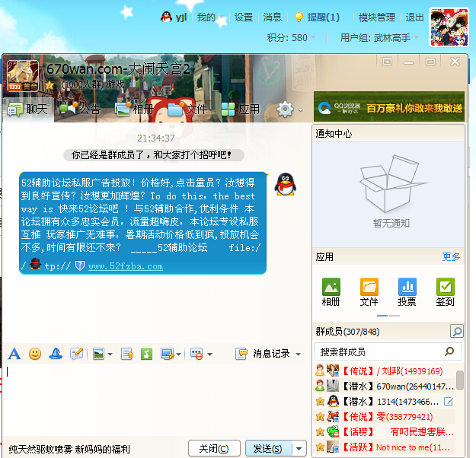Switch to 聊天 tab
The height and width of the screenshot is (458, 476).
(x=28, y=110)
